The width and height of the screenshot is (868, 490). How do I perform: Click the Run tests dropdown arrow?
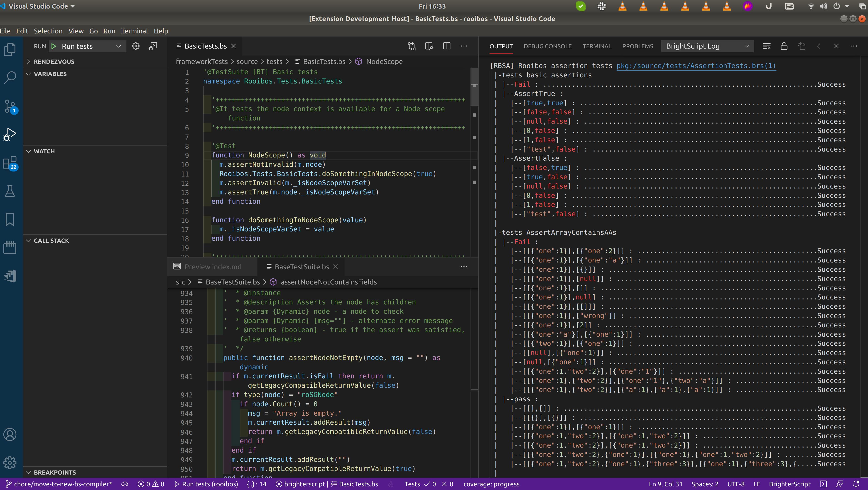119,46
